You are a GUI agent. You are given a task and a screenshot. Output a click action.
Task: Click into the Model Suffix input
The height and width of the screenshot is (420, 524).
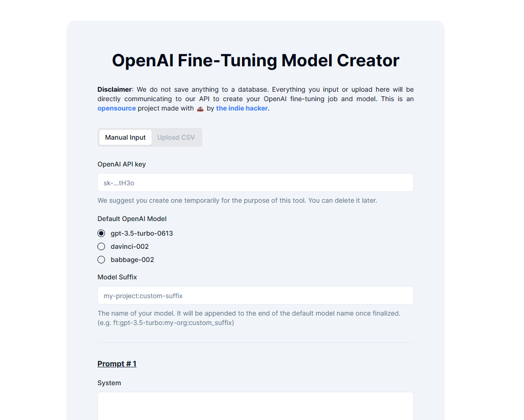point(255,295)
